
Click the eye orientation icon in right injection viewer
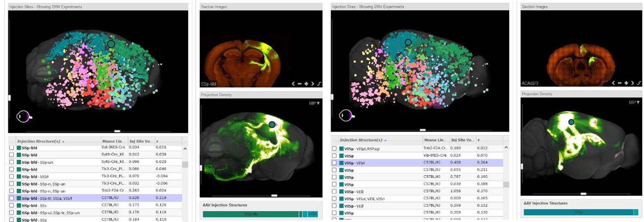click(x=346, y=116)
